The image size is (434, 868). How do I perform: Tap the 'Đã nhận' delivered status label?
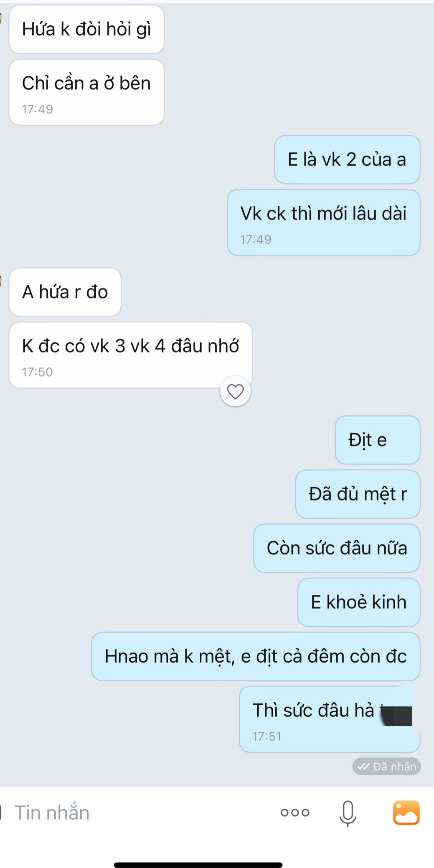(x=386, y=766)
